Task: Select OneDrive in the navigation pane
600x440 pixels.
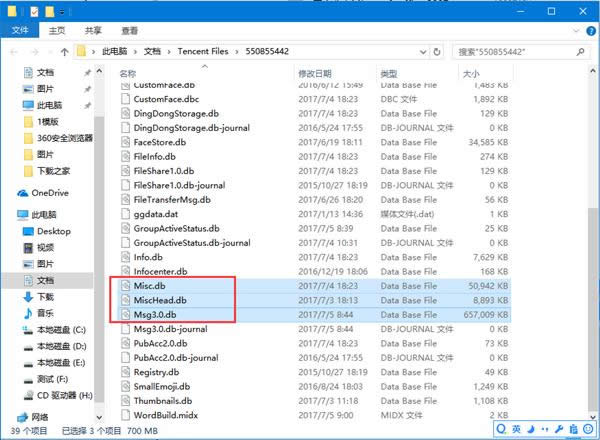Action: [x=50, y=193]
